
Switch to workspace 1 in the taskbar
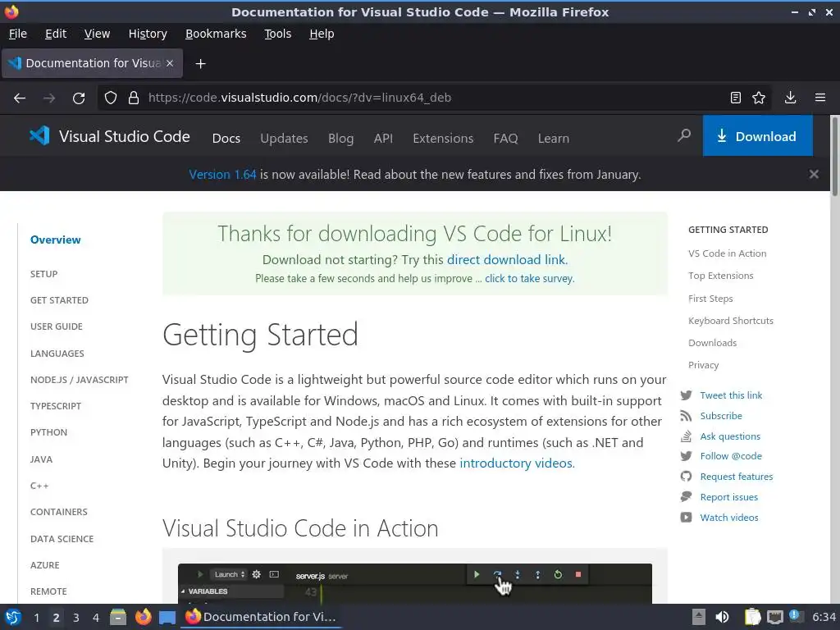click(36, 618)
